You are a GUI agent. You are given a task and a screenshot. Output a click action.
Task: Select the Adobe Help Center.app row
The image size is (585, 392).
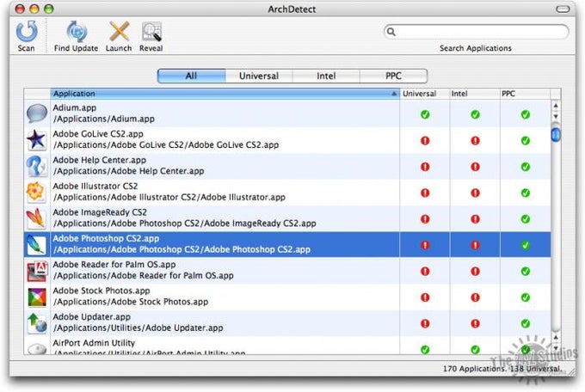point(287,166)
